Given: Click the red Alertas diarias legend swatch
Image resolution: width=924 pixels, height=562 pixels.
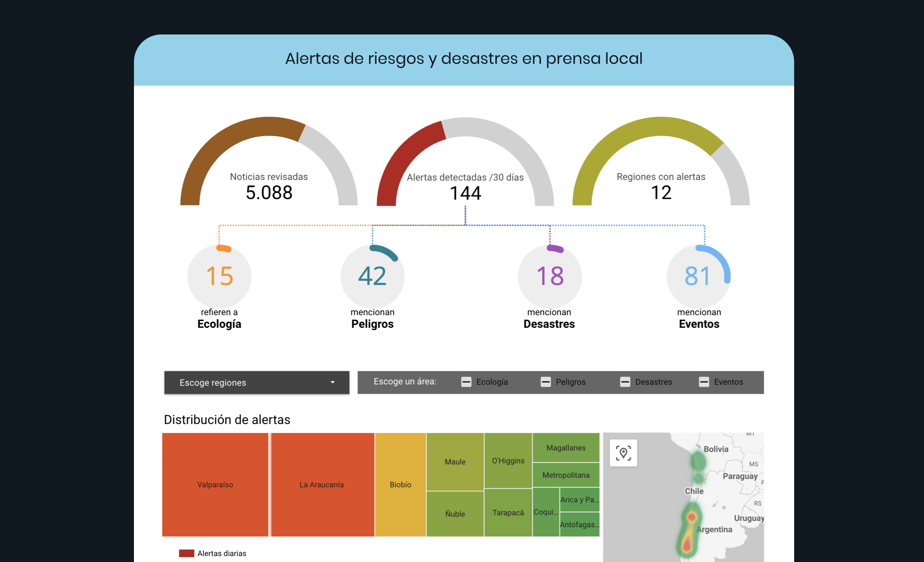Looking at the screenshot, I should tap(186, 553).
